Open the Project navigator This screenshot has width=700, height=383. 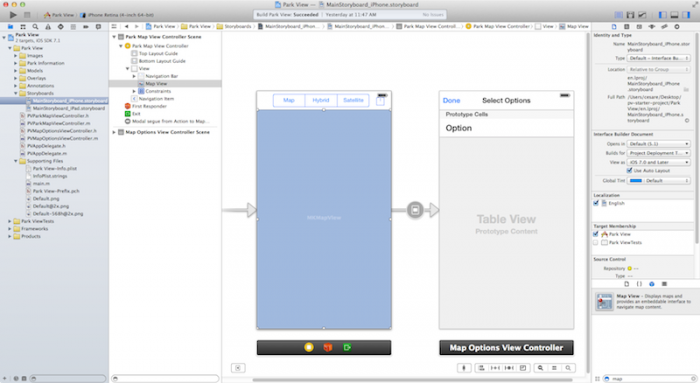coord(10,27)
